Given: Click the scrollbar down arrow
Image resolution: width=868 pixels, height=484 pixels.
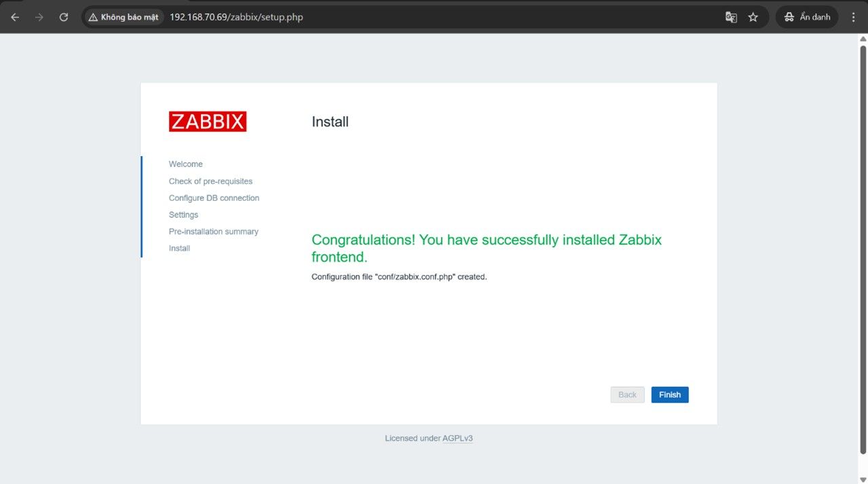Looking at the screenshot, I should [863, 479].
